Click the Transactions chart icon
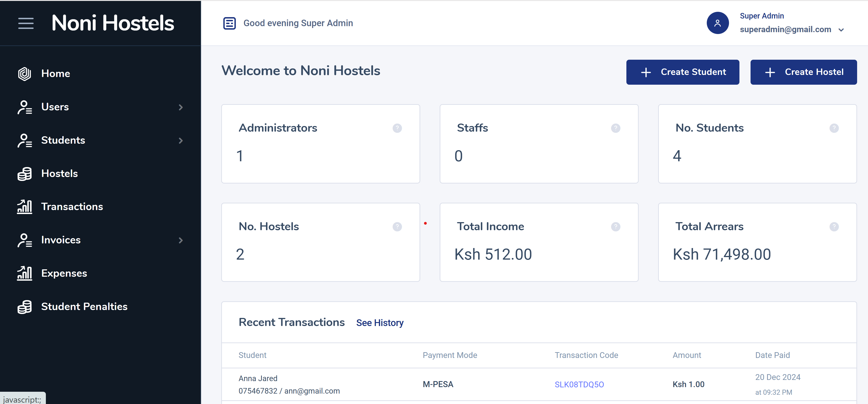Viewport: 868px width, 404px height. pyautogui.click(x=25, y=207)
